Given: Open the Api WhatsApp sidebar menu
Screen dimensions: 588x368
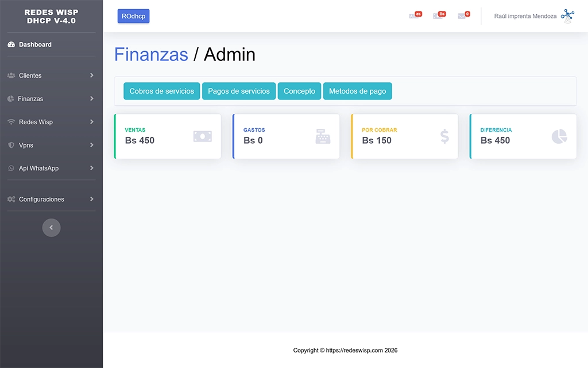Looking at the screenshot, I should coord(51,168).
